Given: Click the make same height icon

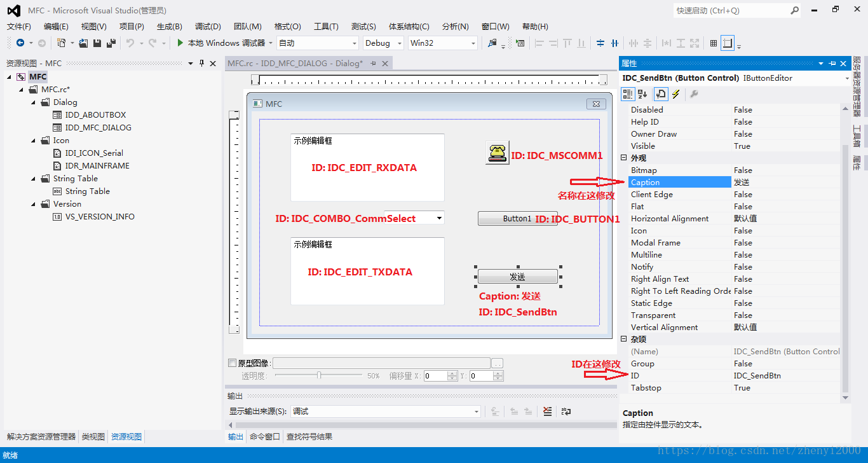Looking at the screenshot, I should [x=681, y=43].
